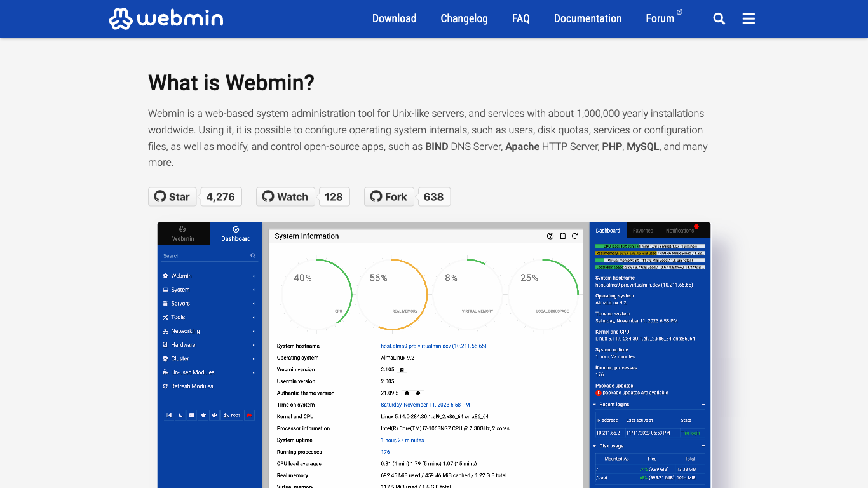Click the GitHub Star button

pyautogui.click(x=172, y=196)
